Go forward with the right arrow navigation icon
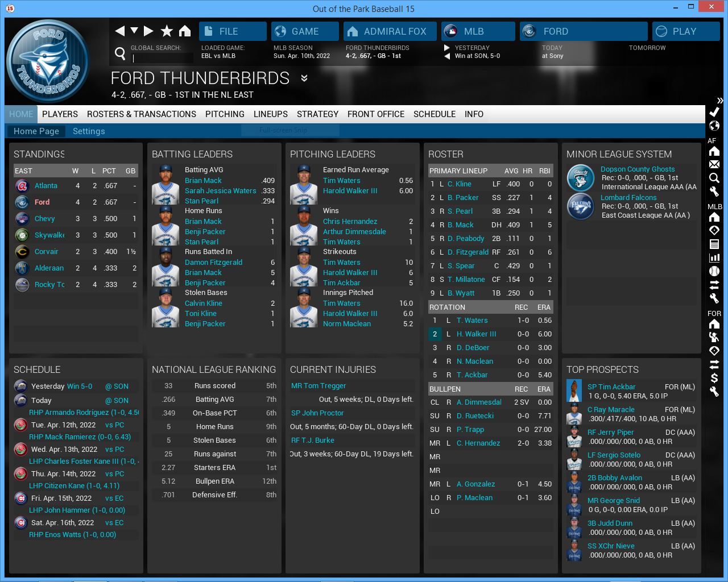 point(148,31)
